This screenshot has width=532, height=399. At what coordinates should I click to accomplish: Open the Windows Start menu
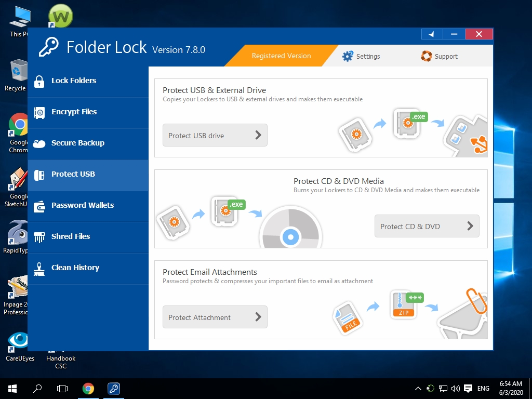(x=12, y=389)
